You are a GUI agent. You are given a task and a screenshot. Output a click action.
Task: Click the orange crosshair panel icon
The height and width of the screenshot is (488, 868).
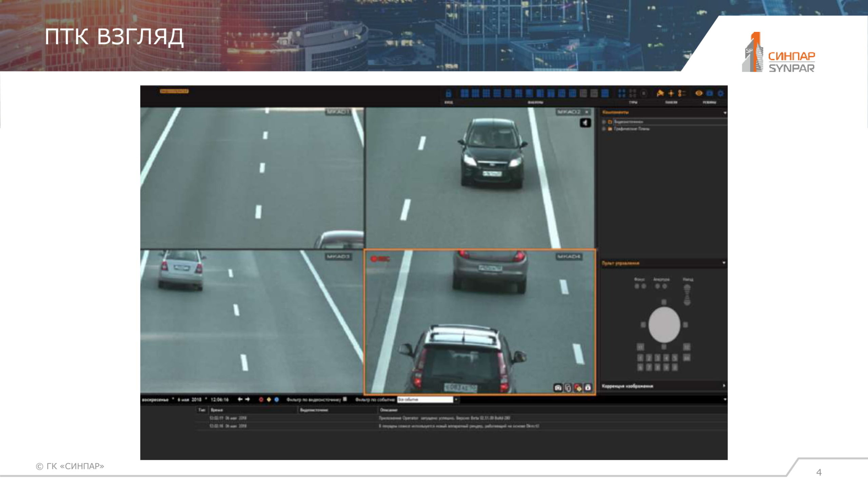click(671, 93)
